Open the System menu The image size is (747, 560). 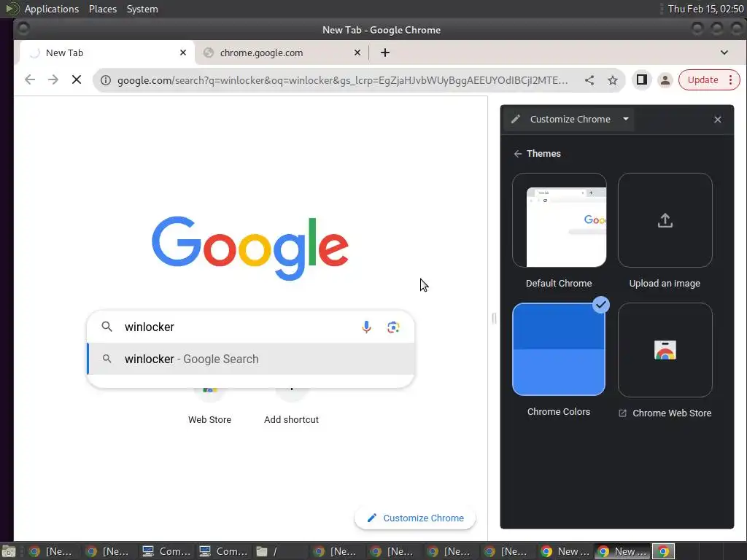tap(142, 9)
